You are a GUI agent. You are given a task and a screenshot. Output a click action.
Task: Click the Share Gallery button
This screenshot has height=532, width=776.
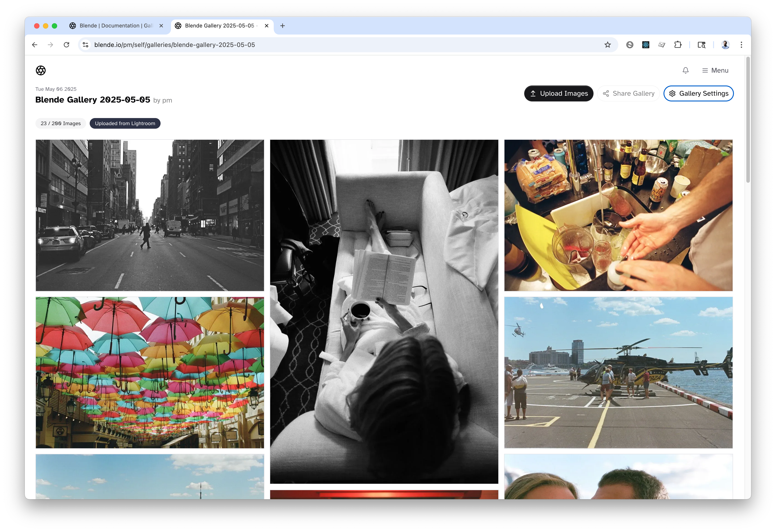[628, 93]
